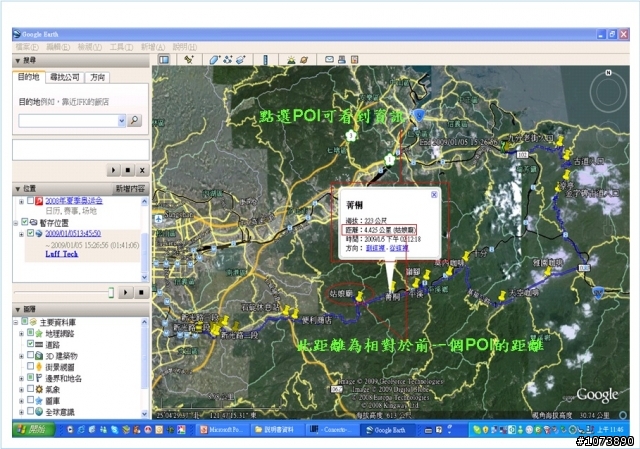Click the Add Placemark pushpin toolbar icon
This screenshot has height=449, width=640.
[x=189, y=60]
